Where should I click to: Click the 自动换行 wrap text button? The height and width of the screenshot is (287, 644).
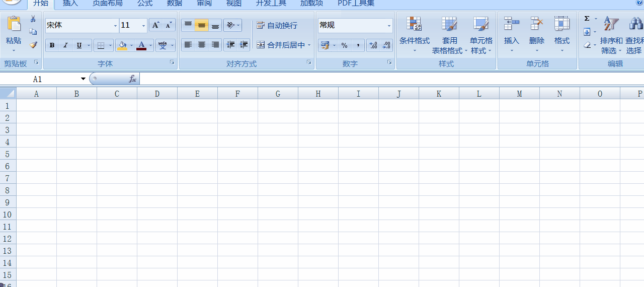(x=277, y=25)
